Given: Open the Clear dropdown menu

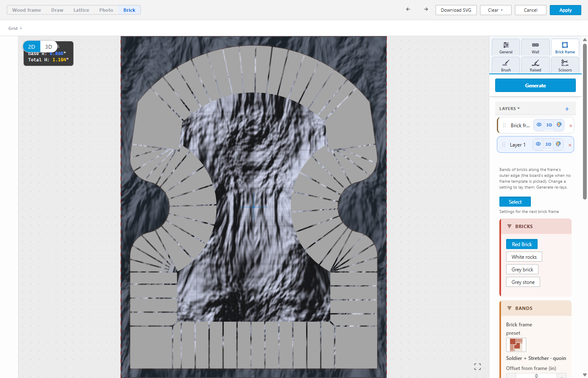Looking at the screenshot, I should [x=496, y=10].
